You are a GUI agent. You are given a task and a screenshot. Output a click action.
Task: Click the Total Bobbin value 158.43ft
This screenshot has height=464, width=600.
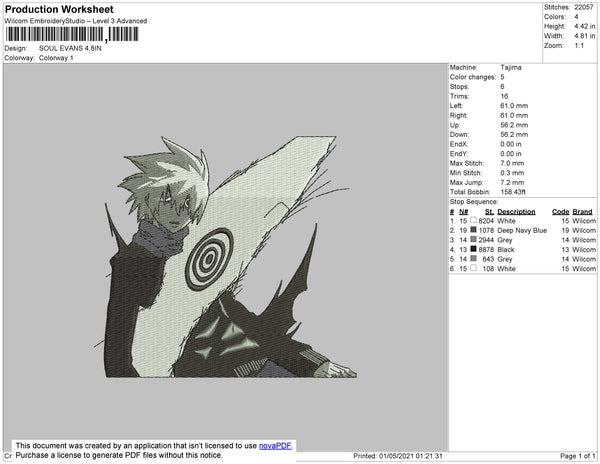513,192
